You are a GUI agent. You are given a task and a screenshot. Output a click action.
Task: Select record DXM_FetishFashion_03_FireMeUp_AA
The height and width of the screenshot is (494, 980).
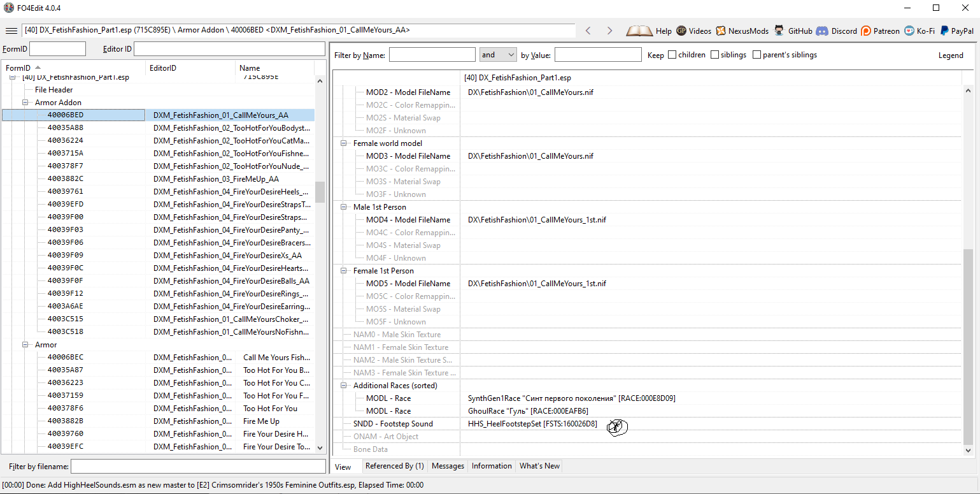tap(216, 179)
